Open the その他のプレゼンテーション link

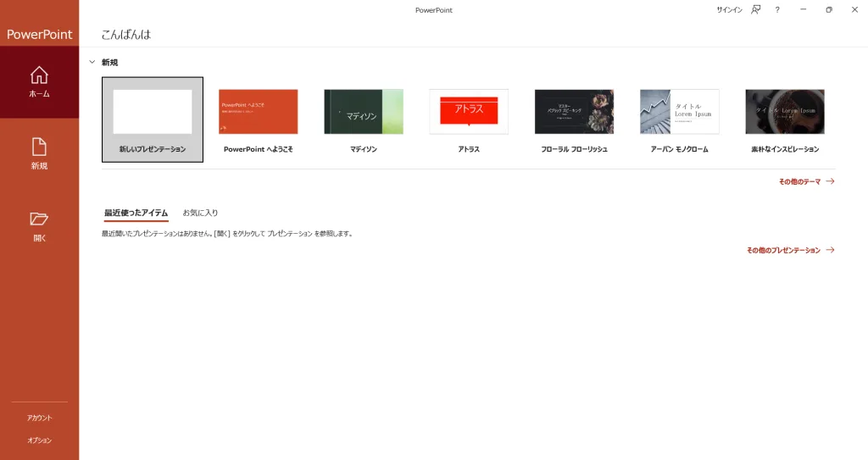tap(783, 251)
